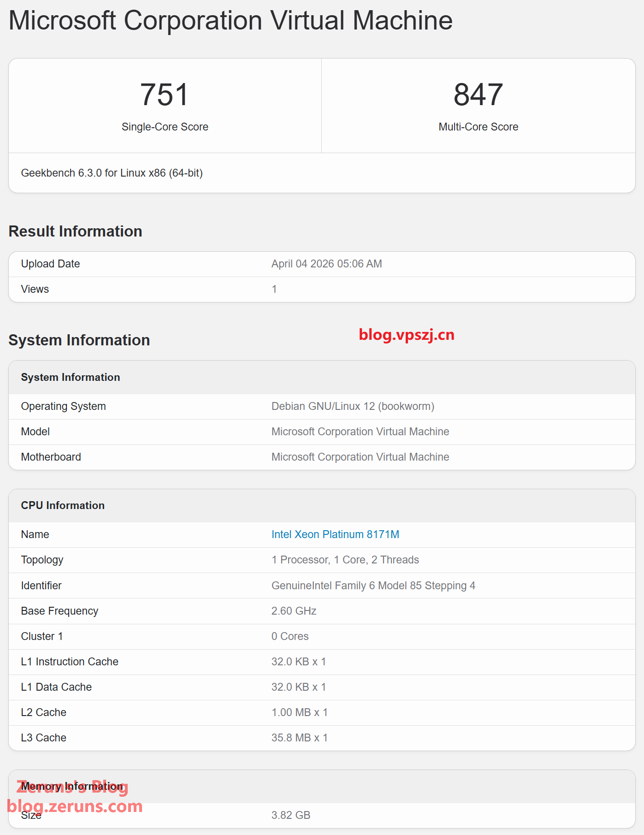Click the Result Information heading
The image size is (644, 835).
tap(75, 231)
